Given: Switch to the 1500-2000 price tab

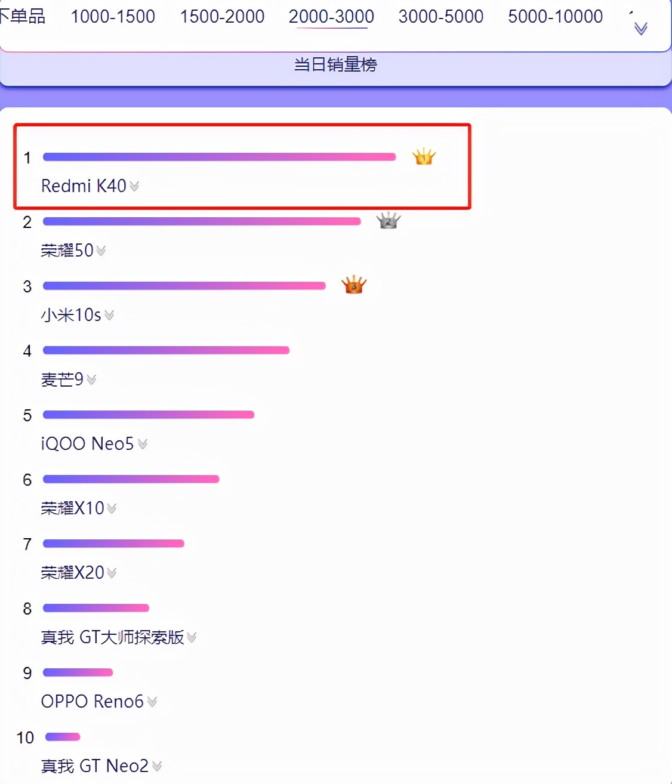Looking at the screenshot, I should [x=222, y=17].
